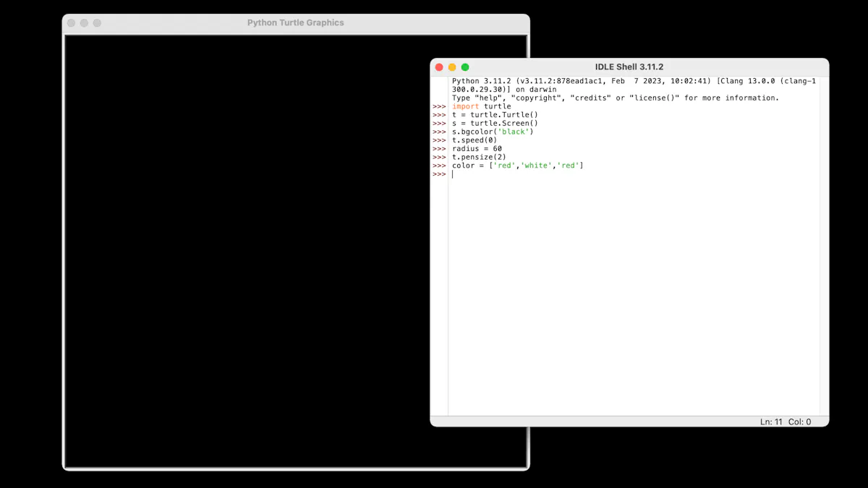Minimize the IDLE Shell with yellow button
Image resolution: width=868 pixels, height=488 pixels.
(x=452, y=67)
